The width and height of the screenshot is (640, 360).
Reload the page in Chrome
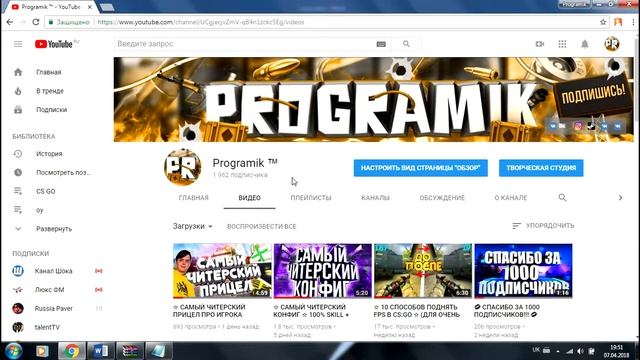(36, 22)
